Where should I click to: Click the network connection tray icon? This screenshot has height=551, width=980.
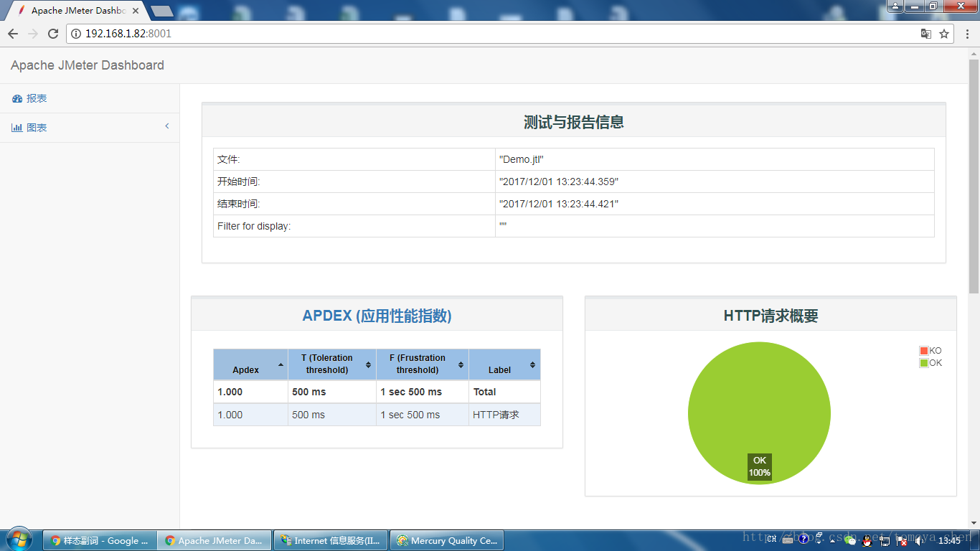(x=885, y=540)
